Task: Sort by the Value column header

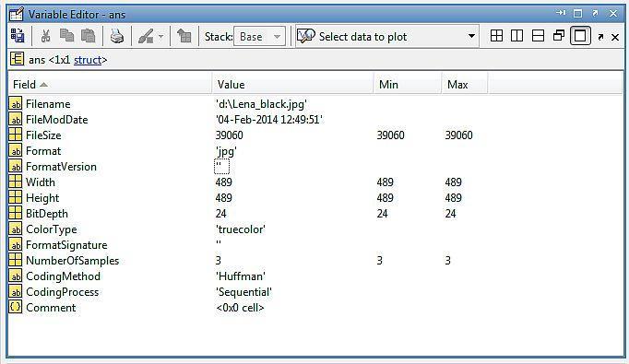Action: (293, 84)
